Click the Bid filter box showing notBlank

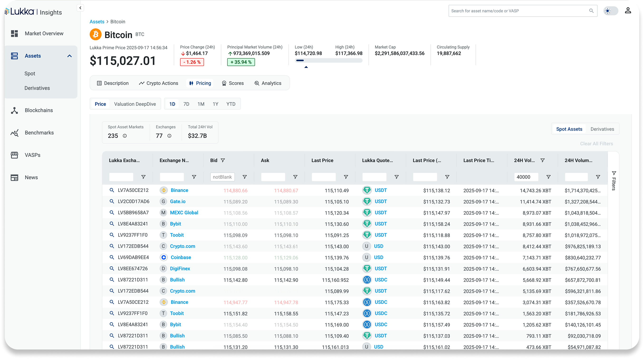point(222,177)
